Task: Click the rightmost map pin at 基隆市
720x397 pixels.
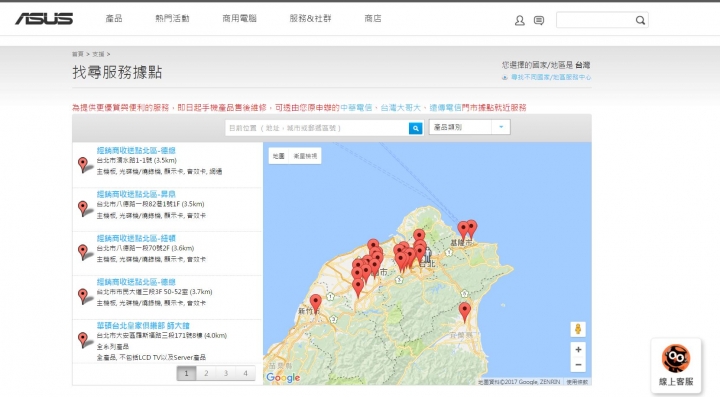Action: pyautogui.click(x=472, y=229)
